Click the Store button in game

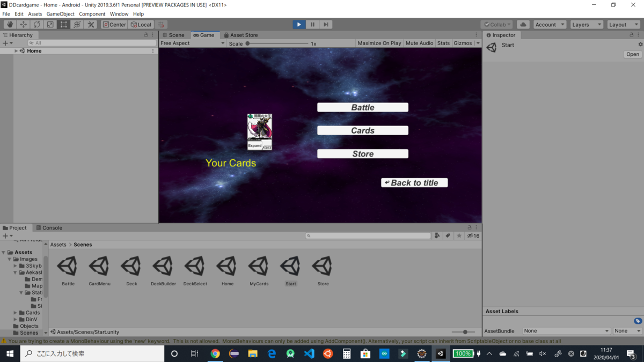click(363, 154)
